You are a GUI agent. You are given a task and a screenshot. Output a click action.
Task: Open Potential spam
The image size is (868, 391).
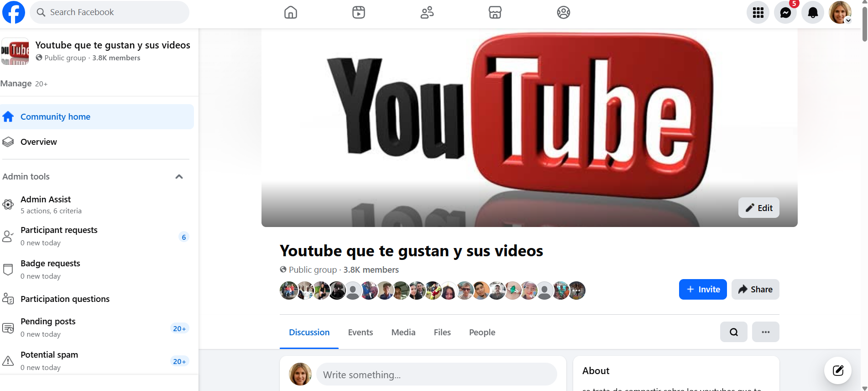pos(97,361)
